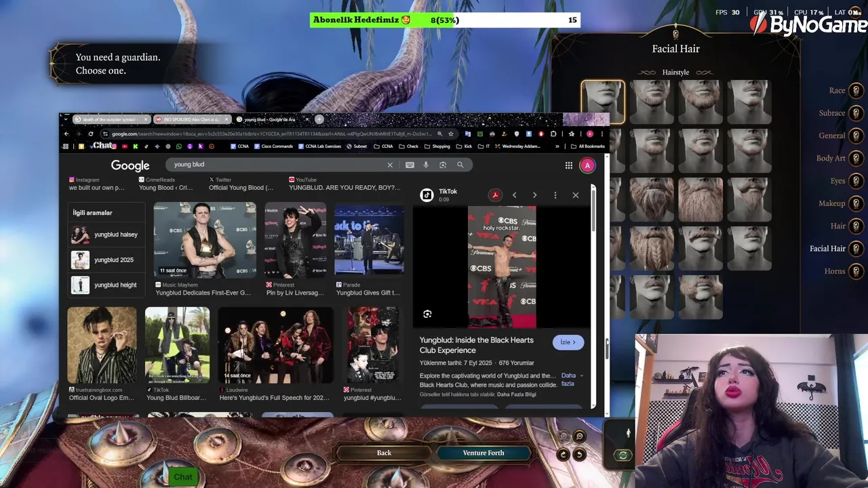This screenshot has height=488, width=868.
Task: Select the Subrace category icon
Action: click(856, 113)
